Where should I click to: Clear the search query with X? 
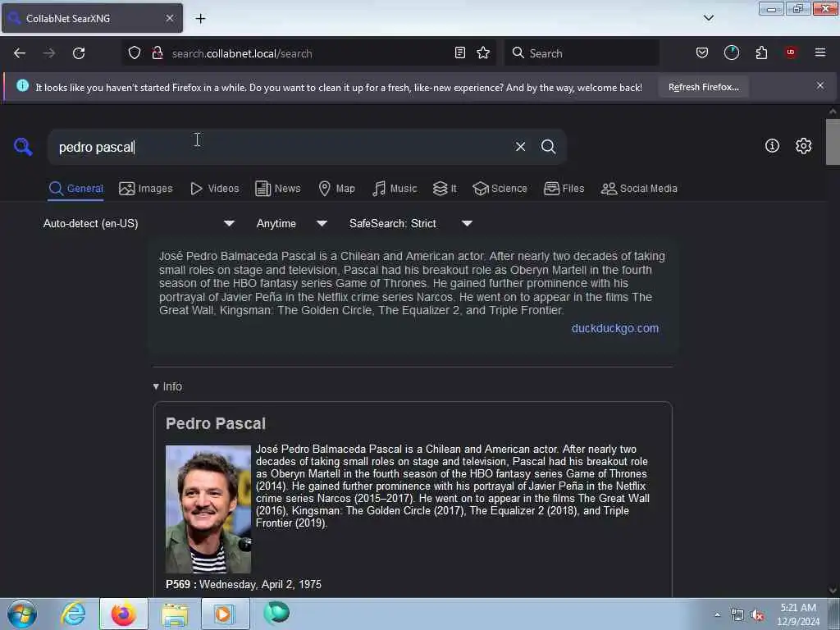[x=520, y=147]
